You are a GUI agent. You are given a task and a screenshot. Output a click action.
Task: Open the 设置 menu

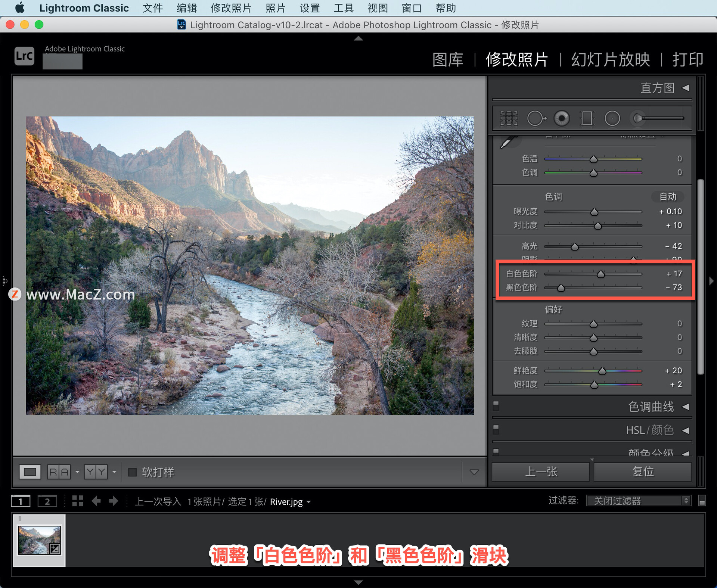click(310, 8)
